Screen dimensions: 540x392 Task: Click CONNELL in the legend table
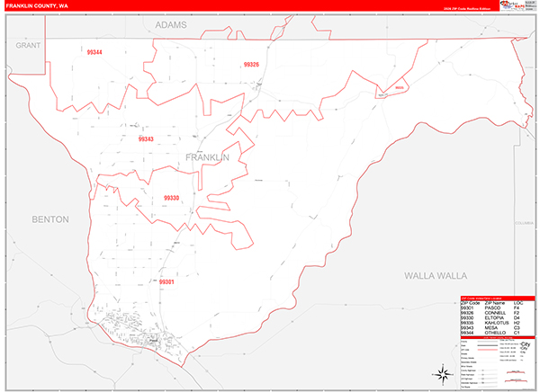(495, 313)
